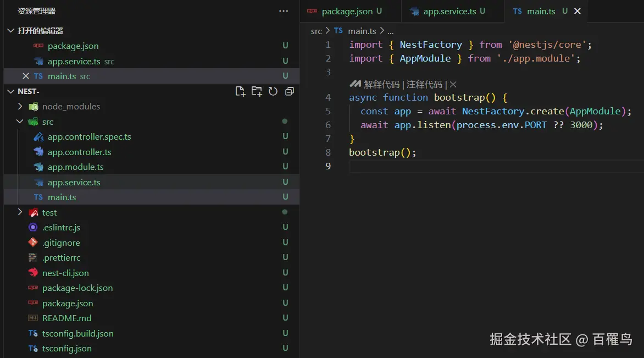The width and height of the screenshot is (644, 358).
Task: Click line number 4 in the gutter
Action: (327, 97)
